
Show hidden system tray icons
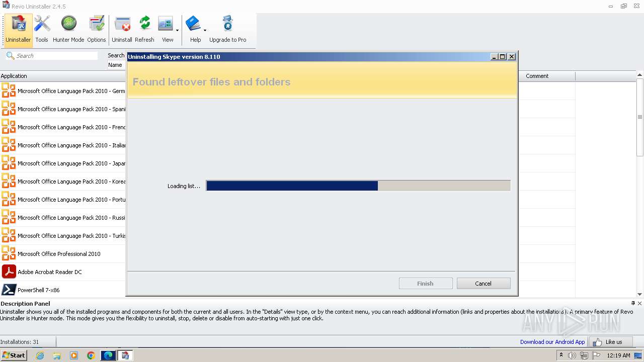561,355
